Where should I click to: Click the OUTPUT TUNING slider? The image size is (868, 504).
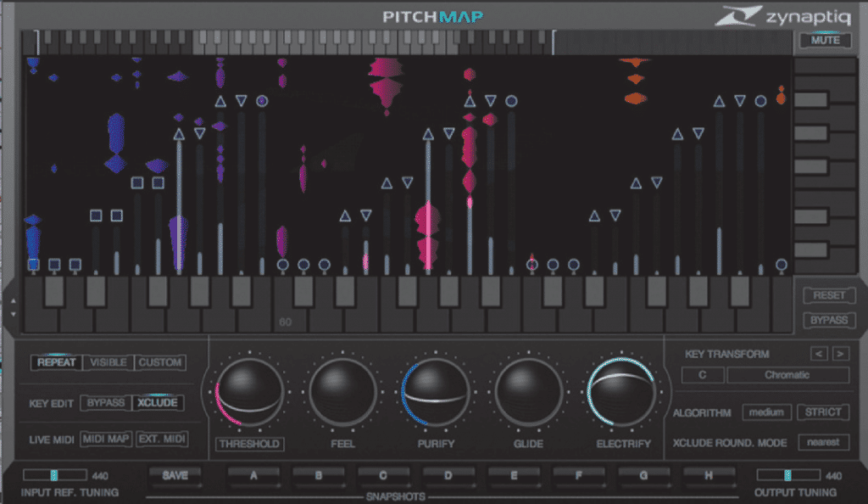[x=788, y=475]
